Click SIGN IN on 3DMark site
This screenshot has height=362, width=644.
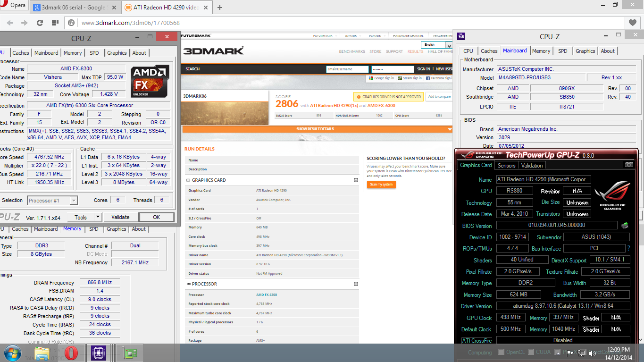[423, 69]
